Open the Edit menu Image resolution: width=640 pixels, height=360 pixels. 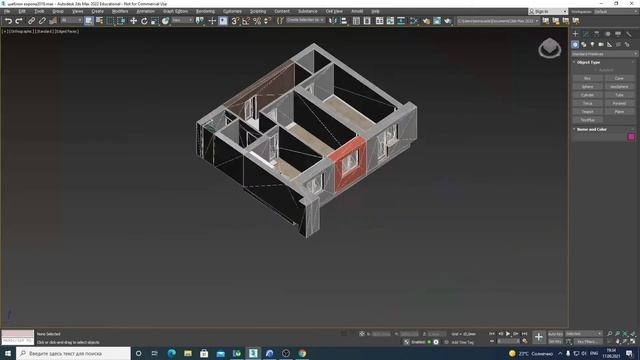22,11
